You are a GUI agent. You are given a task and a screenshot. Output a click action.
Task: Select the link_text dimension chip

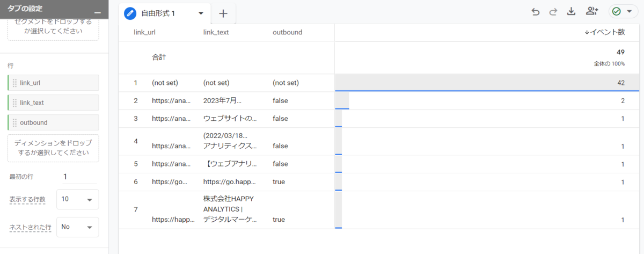[53, 103]
